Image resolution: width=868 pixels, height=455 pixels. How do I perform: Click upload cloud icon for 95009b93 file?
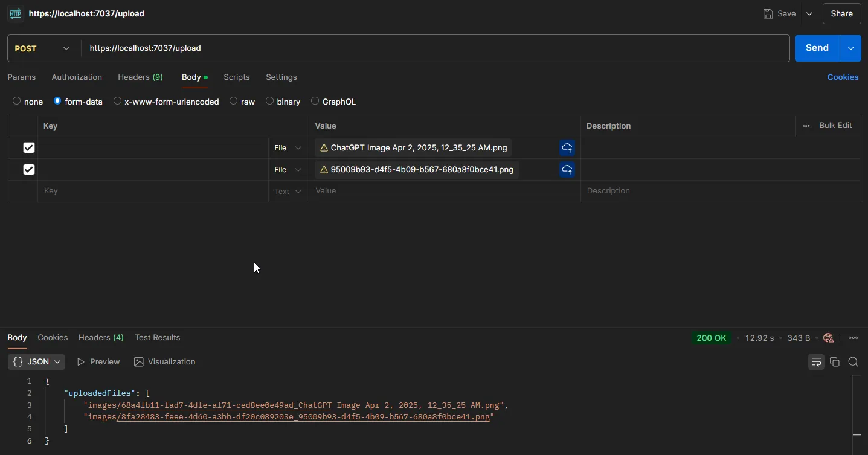pyautogui.click(x=567, y=170)
